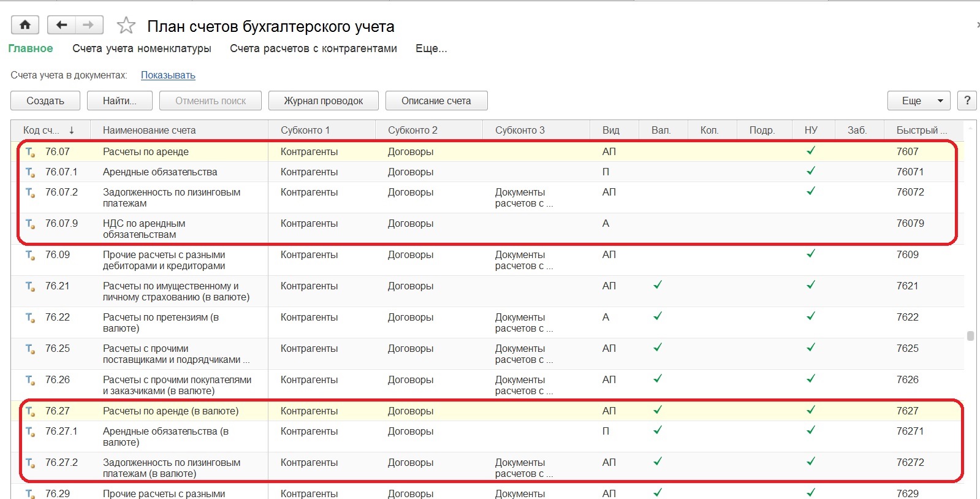Toggle Вал. checkmark for account 76.27
Screen dimensions: 980x499
pyautogui.click(x=658, y=410)
